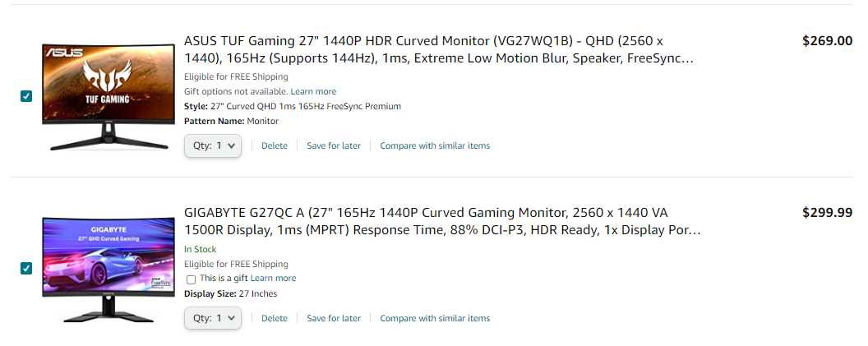The image size is (868, 346).
Task: Click the $269.00 price of ASUS monitor
Action: coord(827,41)
